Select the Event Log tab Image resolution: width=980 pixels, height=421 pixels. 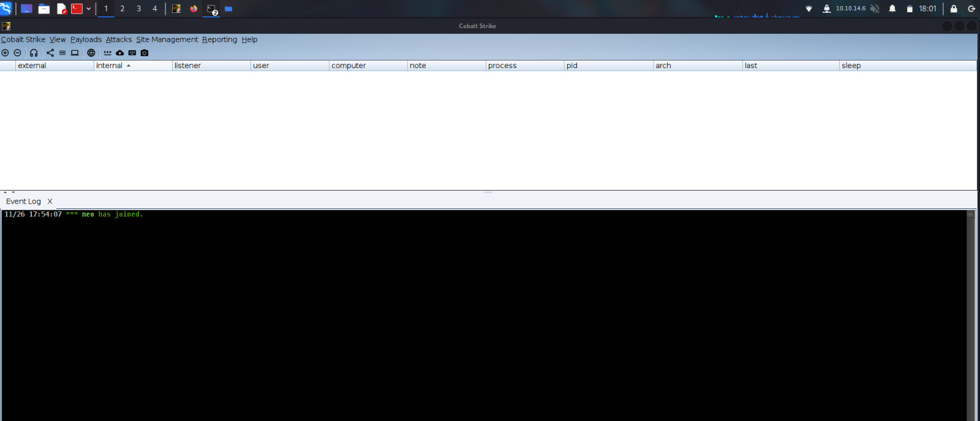coord(23,201)
